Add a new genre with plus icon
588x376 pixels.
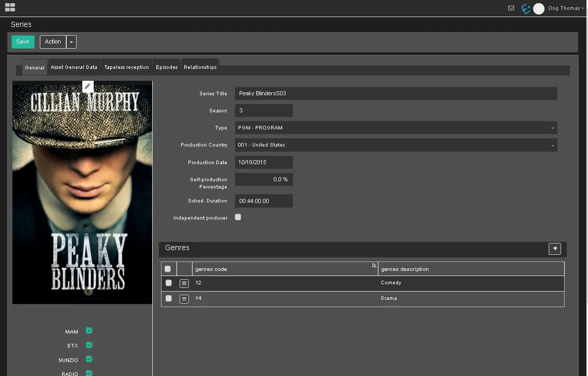[x=555, y=249]
